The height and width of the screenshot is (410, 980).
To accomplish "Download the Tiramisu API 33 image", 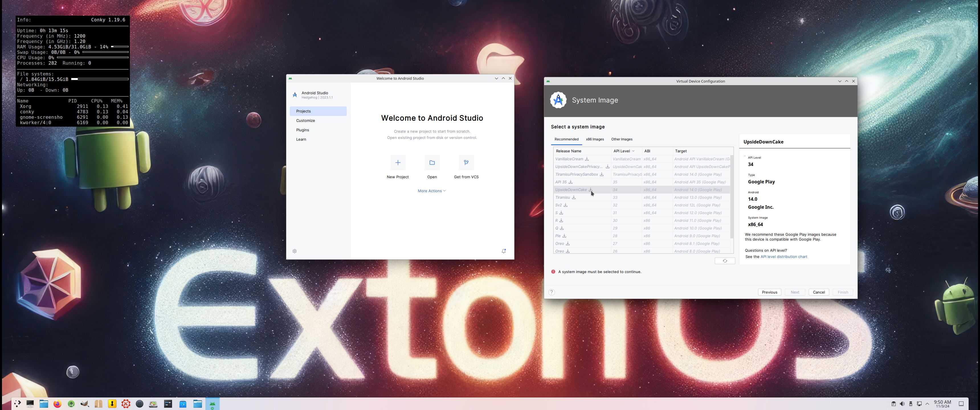I will pos(574,197).
